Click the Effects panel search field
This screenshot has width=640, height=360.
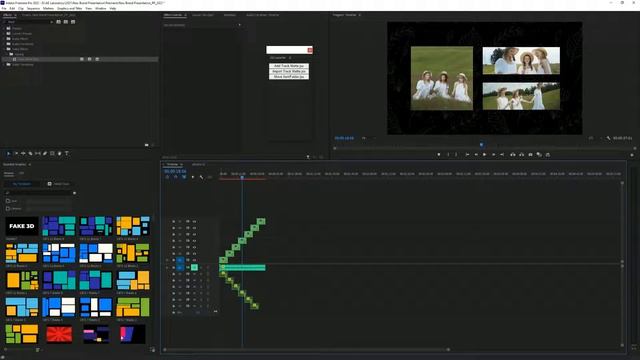[x=28, y=22]
